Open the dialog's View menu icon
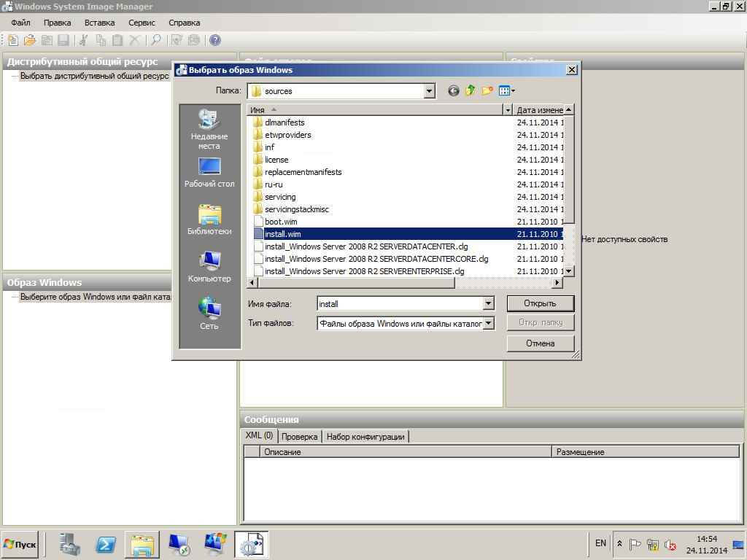Image resolution: width=747 pixels, height=560 pixels. pyautogui.click(x=506, y=90)
